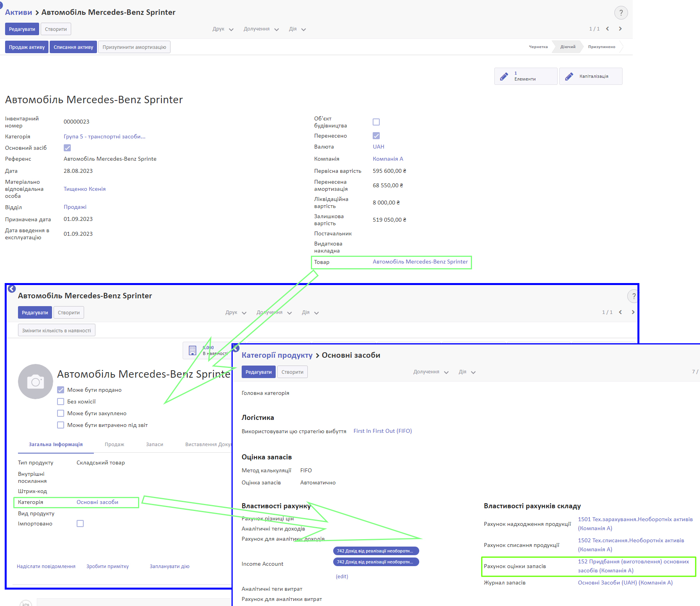This screenshot has width=700, height=606.
Task: Open Продажі department link
Action: [x=75, y=207]
